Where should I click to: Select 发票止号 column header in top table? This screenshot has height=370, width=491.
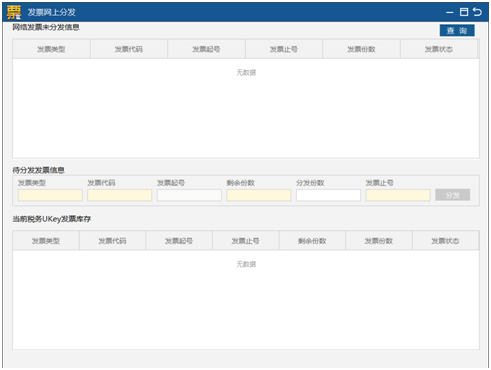coord(284,49)
